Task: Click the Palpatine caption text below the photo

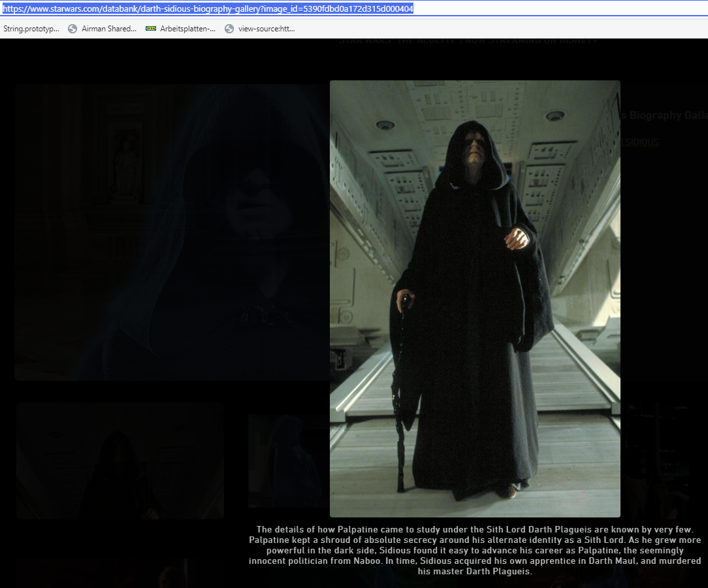Action: (475, 550)
